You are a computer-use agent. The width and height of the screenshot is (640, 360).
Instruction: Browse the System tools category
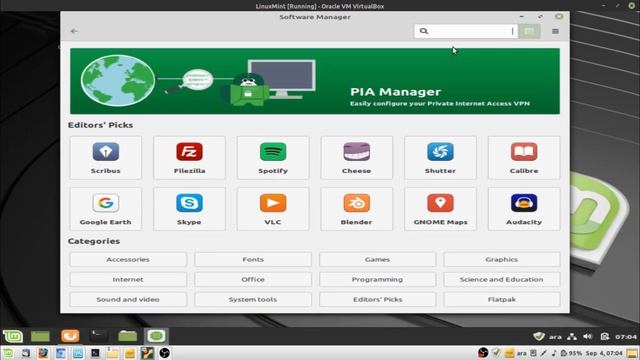pos(253,300)
